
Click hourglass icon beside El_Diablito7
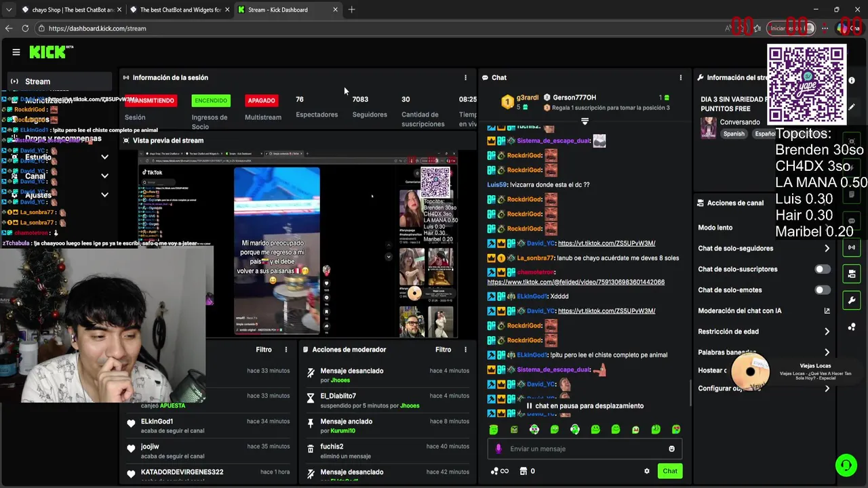(x=311, y=398)
